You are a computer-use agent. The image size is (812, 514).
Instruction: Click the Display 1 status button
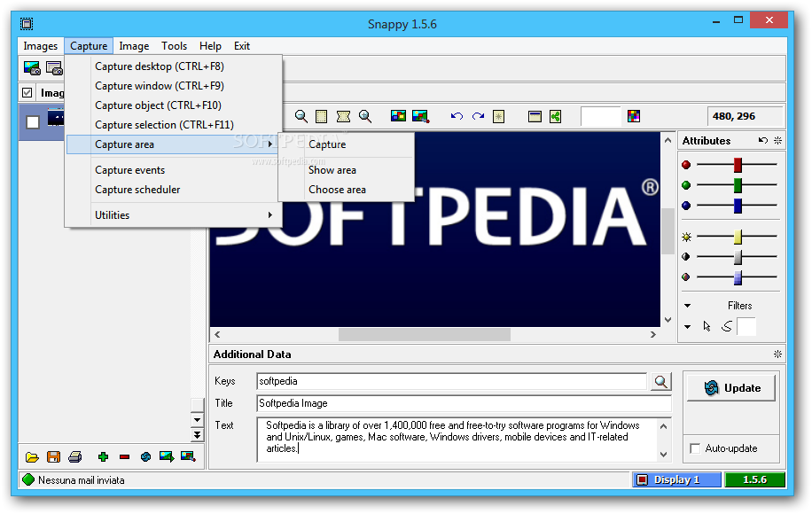(x=677, y=479)
